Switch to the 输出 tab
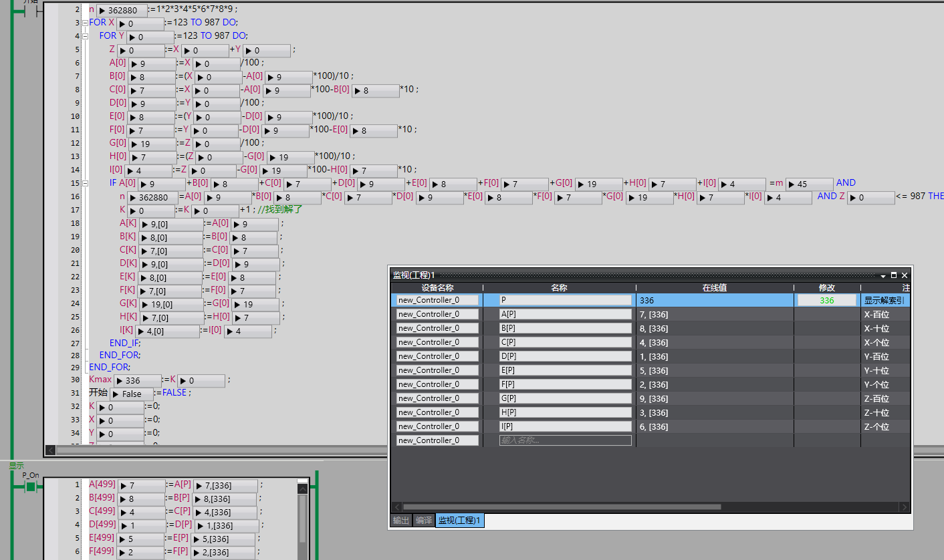The width and height of the screenshot is (944, 560). pyautogui.click(x=400, y=520)
